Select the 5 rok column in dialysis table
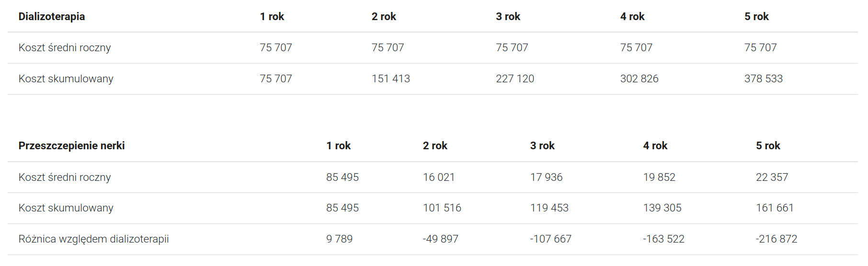This screenshot has height=266, width=868. [756, 16]
